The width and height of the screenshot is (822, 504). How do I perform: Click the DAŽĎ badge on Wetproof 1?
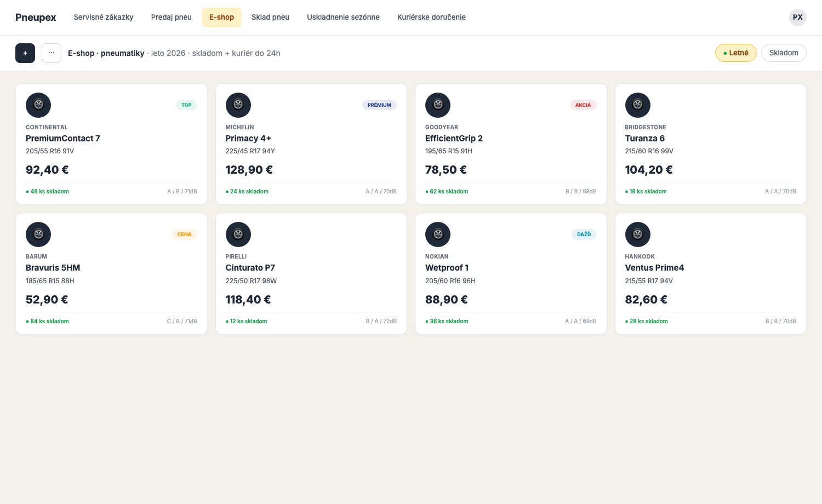click(584, 234)
